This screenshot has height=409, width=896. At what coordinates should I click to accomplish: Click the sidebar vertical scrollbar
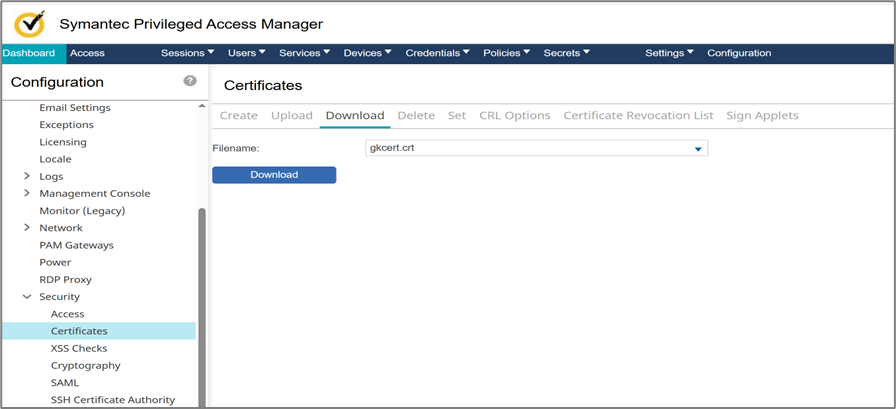coord(202,300)
